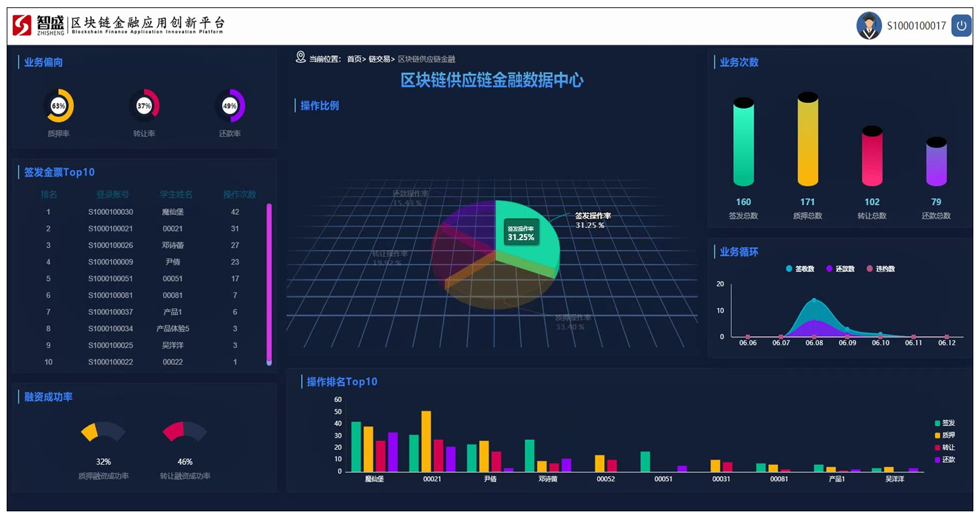980x518 pixels.
Task: Click name cell 产品体验5 in the table
Action: (172, 329)
